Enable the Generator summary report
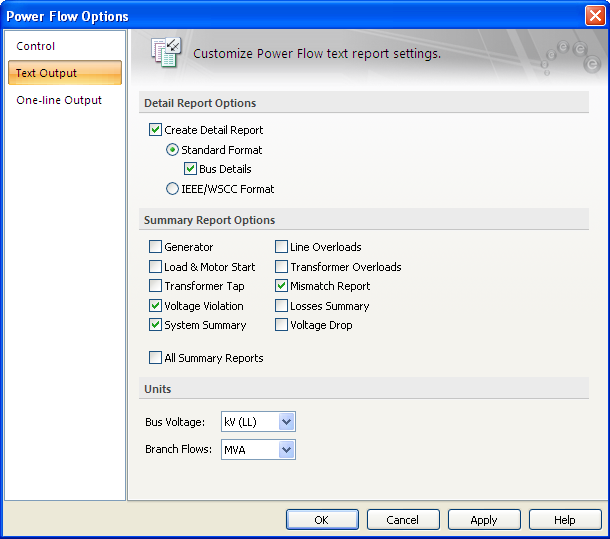The width and height of the screenshot is (610, 539). click(x=155, y=247)
